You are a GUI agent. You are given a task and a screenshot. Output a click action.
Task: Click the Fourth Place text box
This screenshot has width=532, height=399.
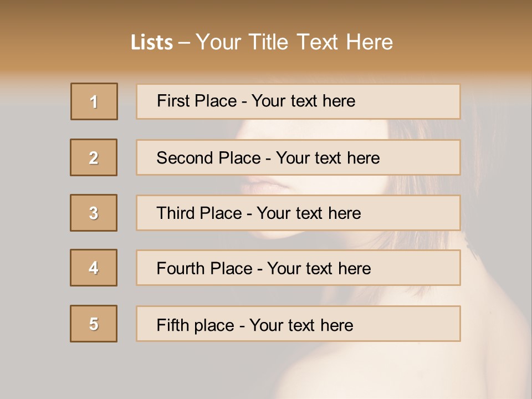click(298, 268)
